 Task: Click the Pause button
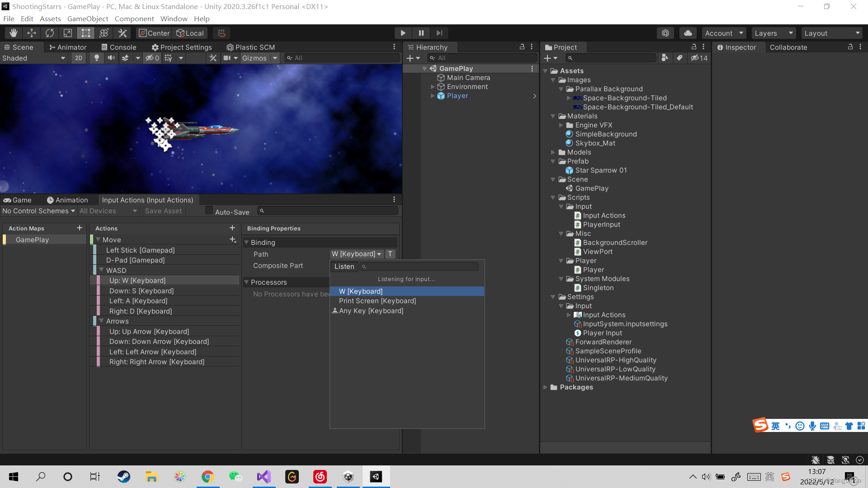pos(421,33)
